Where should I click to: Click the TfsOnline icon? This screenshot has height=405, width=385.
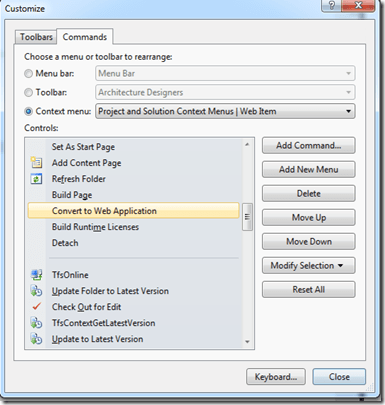coord(36,275)
